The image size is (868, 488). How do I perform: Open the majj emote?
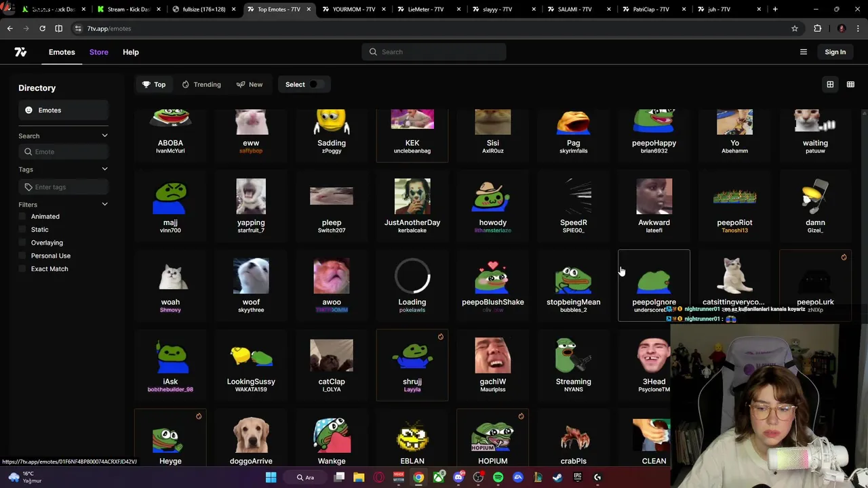click(x=170, y=206)
